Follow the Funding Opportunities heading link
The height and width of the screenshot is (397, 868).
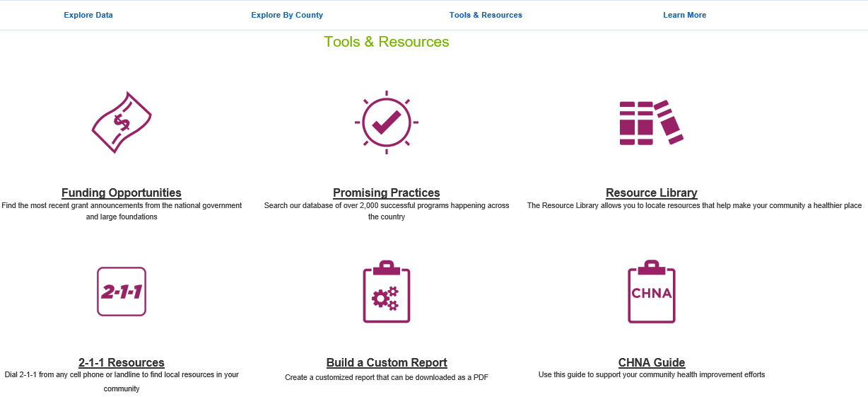122,192
